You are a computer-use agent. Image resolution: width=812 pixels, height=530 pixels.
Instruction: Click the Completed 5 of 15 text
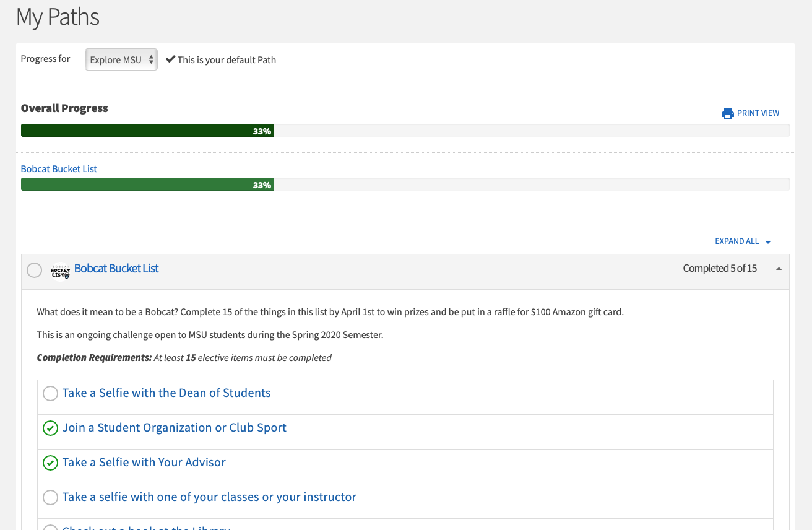720,268
